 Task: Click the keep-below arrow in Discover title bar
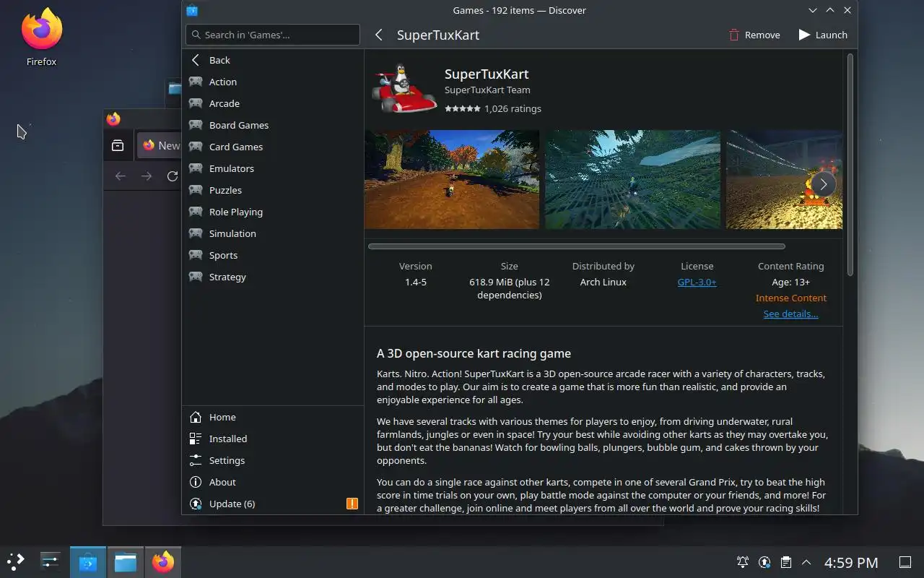tap(813, 10)
